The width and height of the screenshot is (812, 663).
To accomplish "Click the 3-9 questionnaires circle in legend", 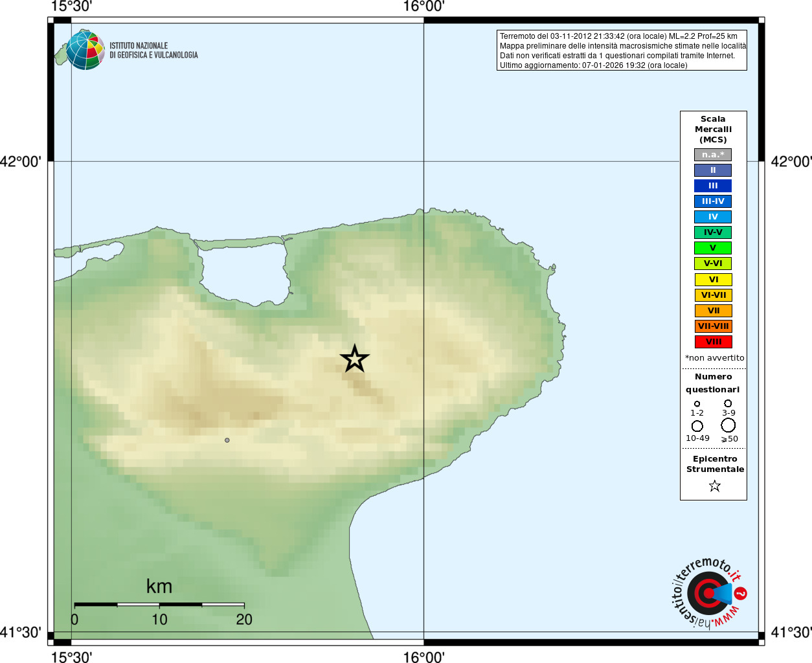I will (x=728, y=403).
